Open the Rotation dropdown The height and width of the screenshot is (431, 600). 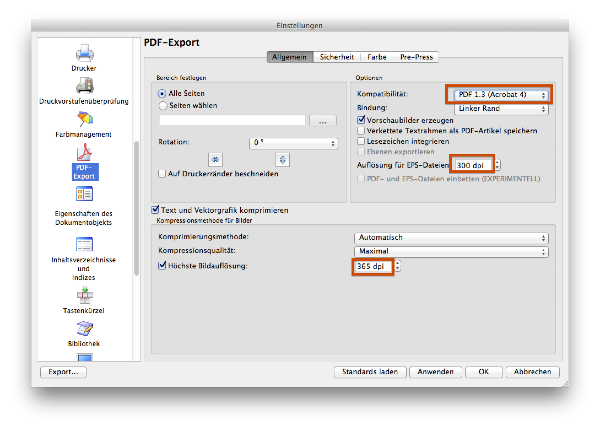pos(294,143)
